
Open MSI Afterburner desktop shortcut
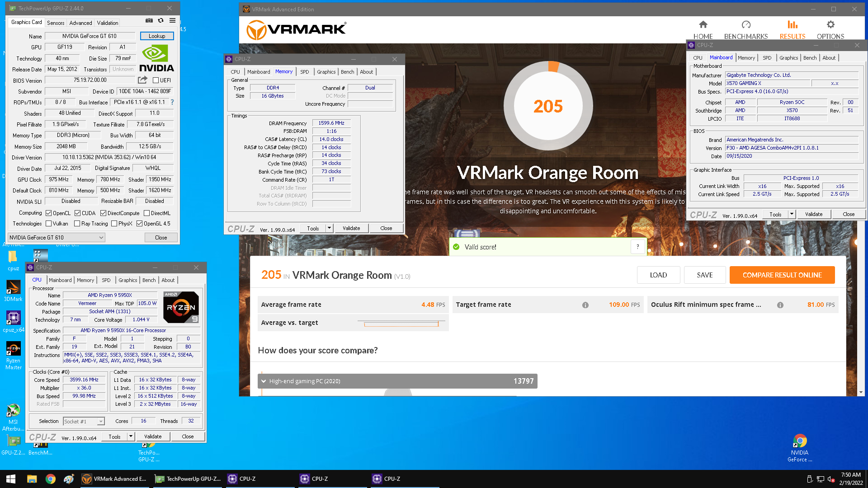(13, 418)
